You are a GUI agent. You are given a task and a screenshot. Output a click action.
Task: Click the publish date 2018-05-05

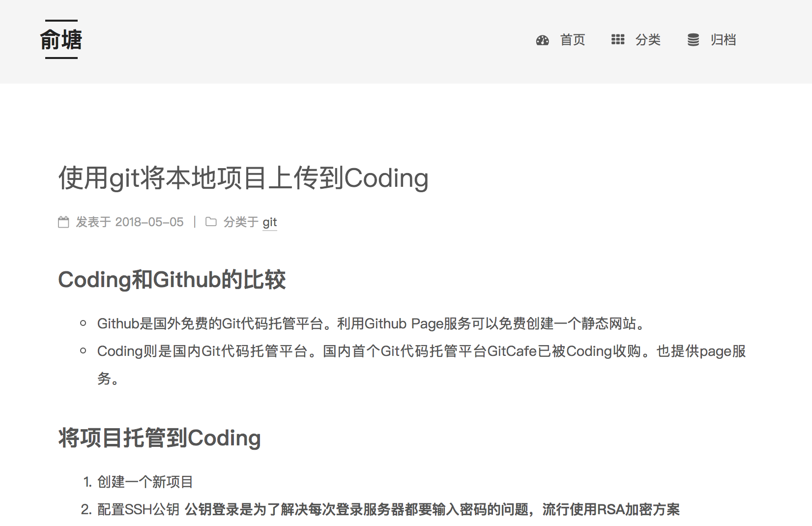[149, 222]
